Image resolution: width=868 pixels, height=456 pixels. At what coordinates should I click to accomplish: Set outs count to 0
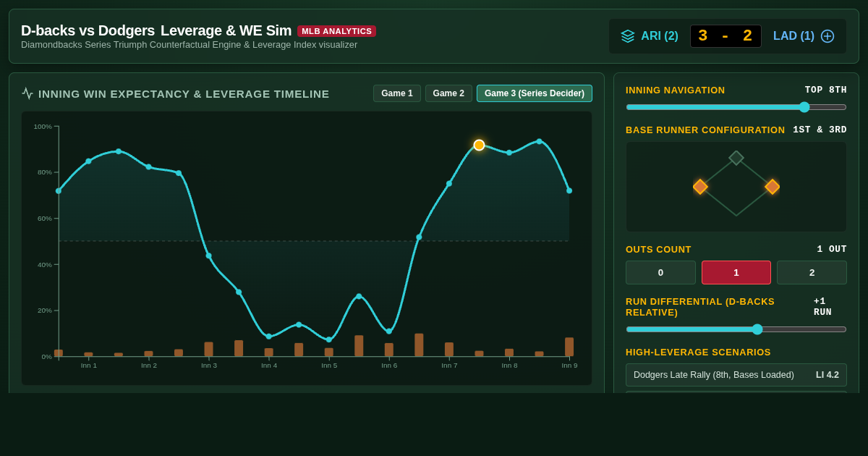[x=660, y=272]
